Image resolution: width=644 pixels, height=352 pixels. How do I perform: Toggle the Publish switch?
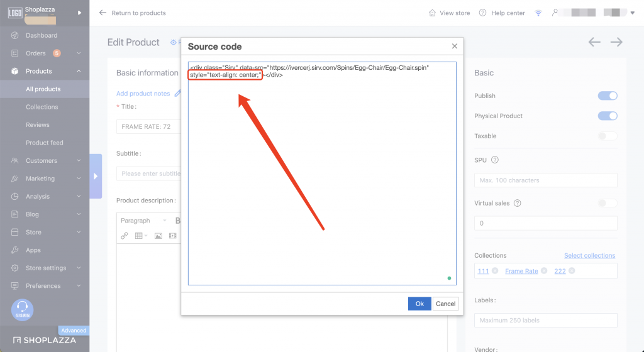(608, 96)
